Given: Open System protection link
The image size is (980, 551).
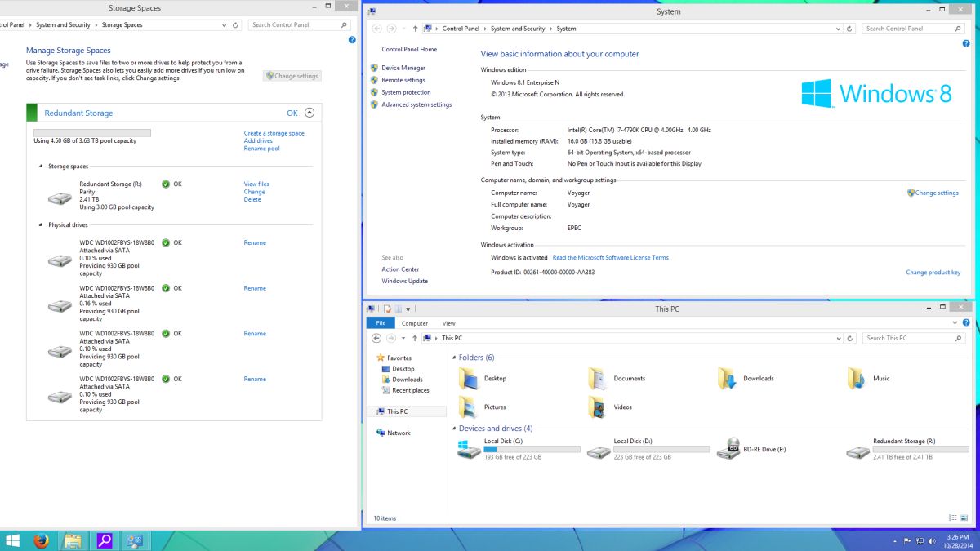Looking at the screenshot, I should tap(406, 92).
